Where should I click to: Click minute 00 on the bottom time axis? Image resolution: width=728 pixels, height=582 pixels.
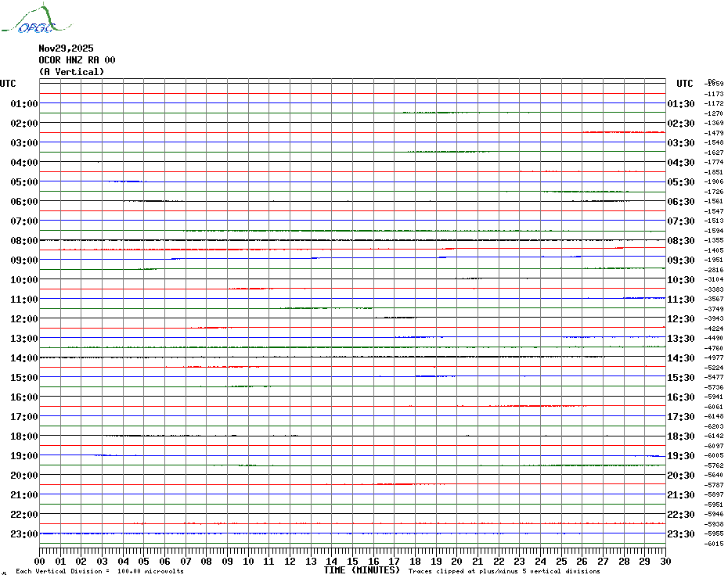coord(40,561)
